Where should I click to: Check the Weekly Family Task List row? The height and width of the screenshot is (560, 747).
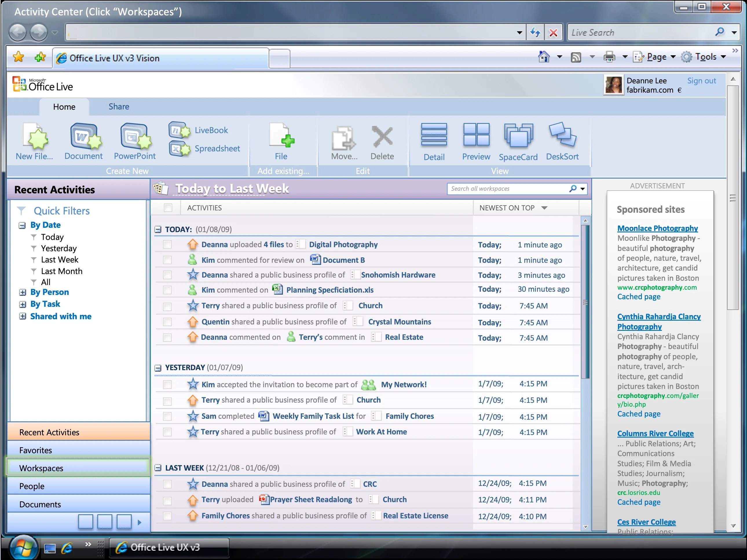[167, 416]
